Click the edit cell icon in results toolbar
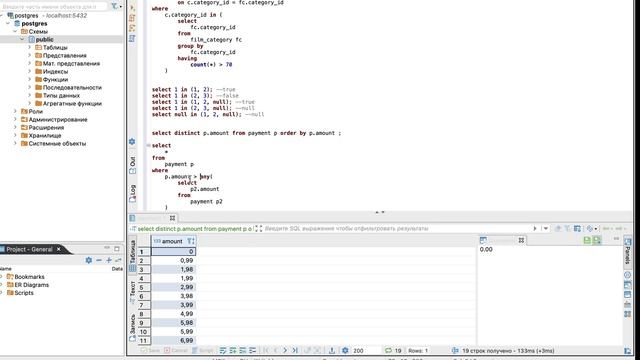Viewport: 640px width, 360px height. click(223, 351)
